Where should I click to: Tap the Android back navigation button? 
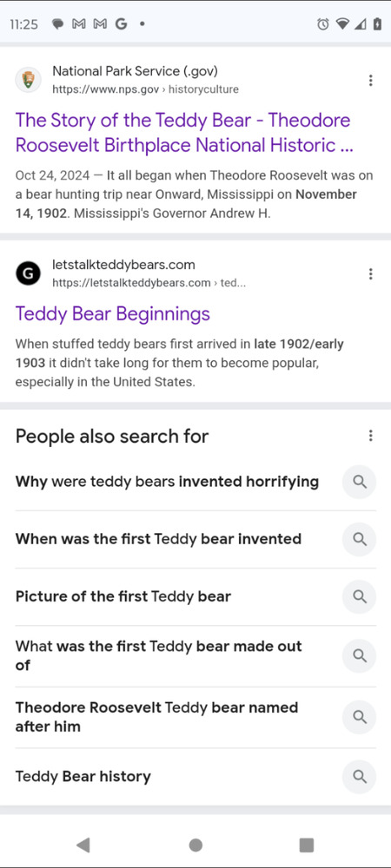coord(83,845)
